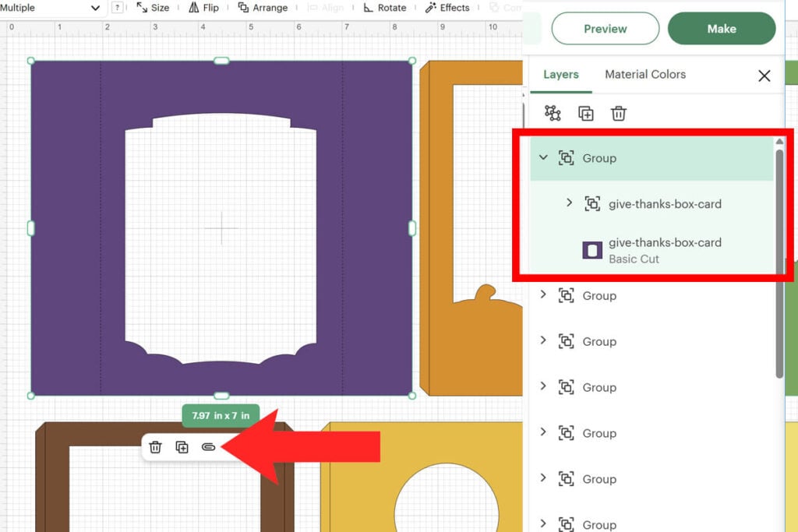The image size is (798, 532).
Task: Click the question mark help icon
Action: (x=118, y=8)
